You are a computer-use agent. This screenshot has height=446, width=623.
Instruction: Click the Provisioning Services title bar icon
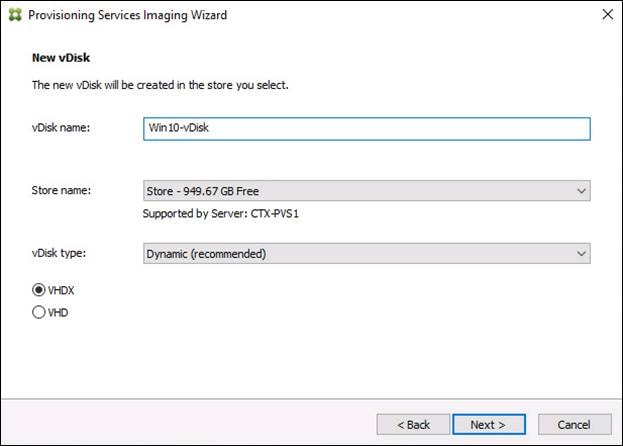[x=14, y=15]
